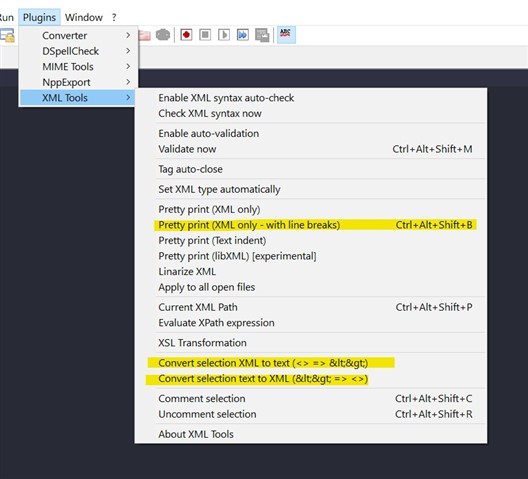This screenshot has width=528, height=479.
Task: Select NppExport plugin entry
Action: 77,82
